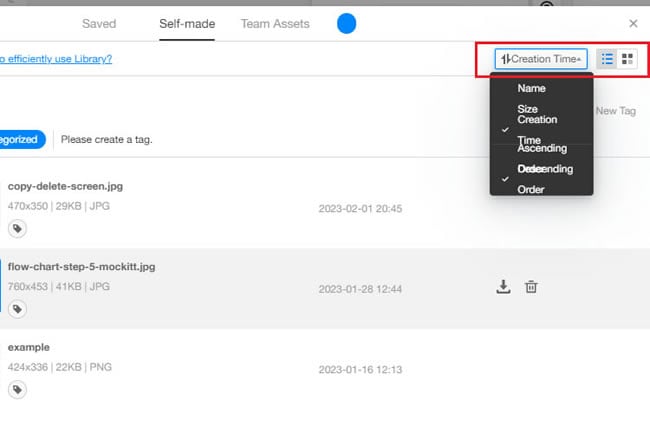Click the 2023-02-01 20:45 date

click(360, 208)
